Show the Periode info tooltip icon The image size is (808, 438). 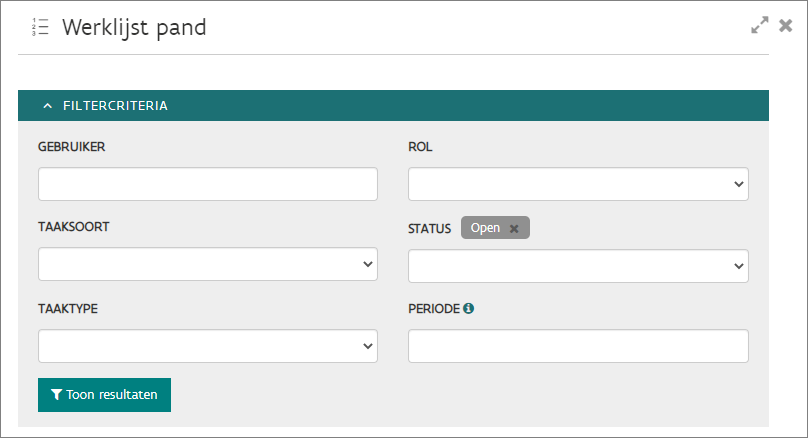coord(469,309)
